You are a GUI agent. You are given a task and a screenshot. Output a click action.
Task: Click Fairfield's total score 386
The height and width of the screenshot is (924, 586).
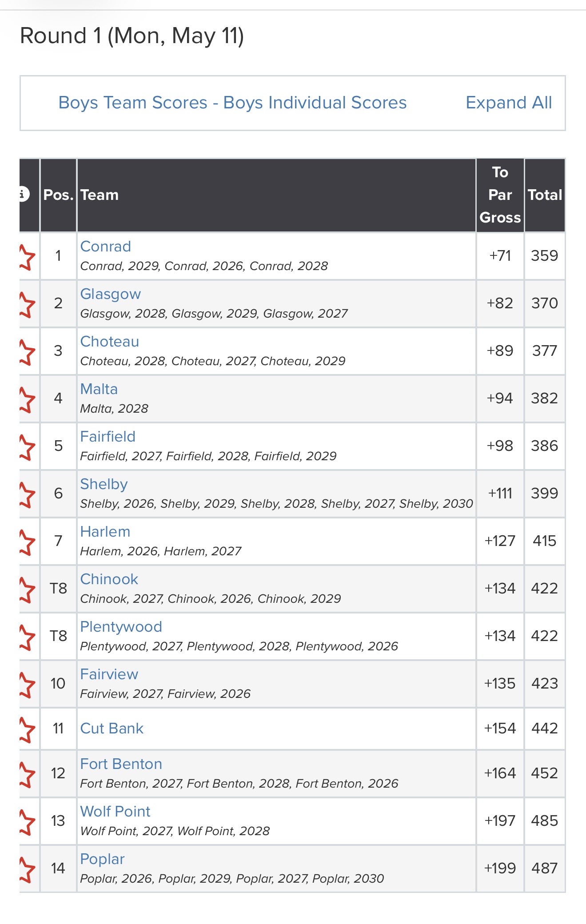(x=545, y=446)
